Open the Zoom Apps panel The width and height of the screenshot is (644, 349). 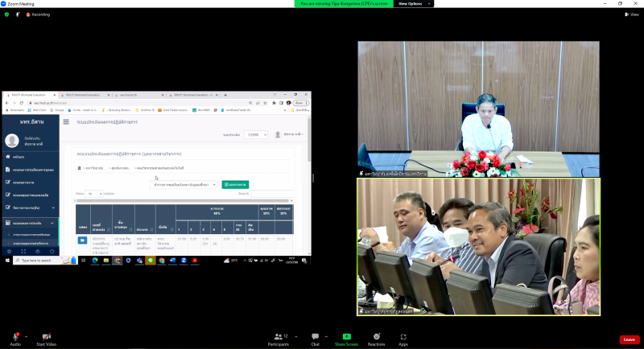click(403, 338)
